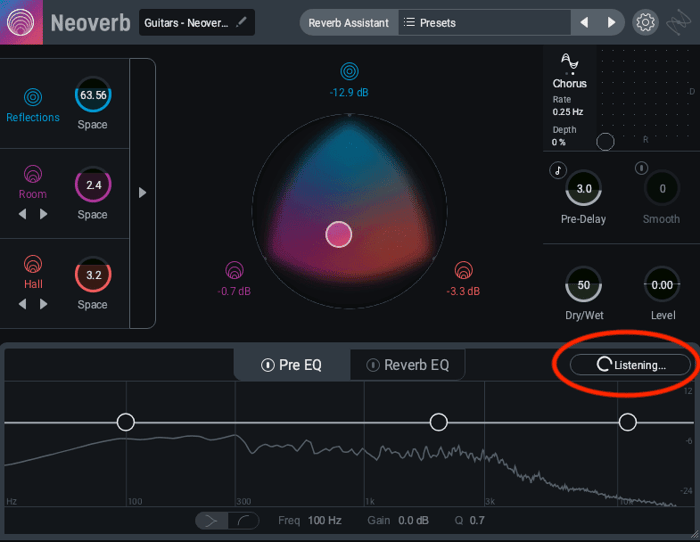Screen dimensions: 700x542
Task: Click the iZotope logo icon at top right
Action: pos(678,22)
